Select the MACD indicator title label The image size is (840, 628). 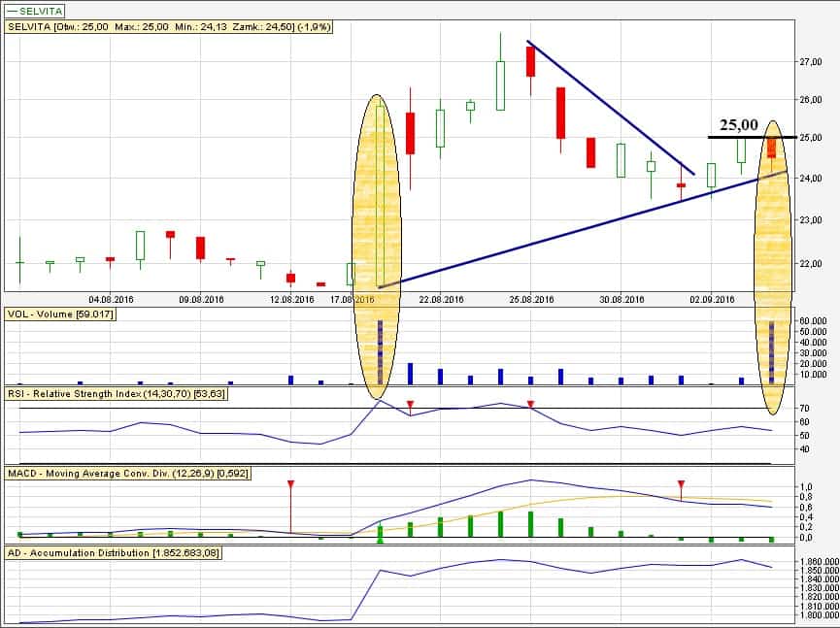127,474
